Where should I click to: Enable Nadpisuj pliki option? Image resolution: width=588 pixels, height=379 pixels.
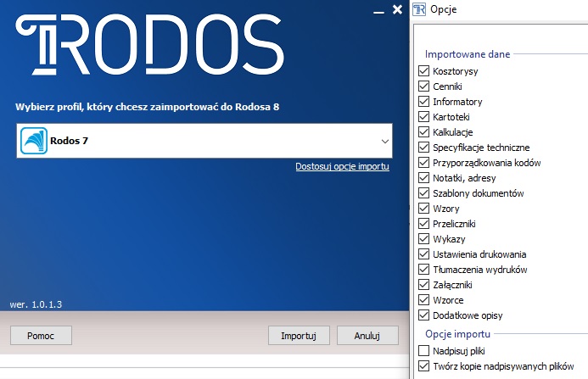click(x=423, y=351)
